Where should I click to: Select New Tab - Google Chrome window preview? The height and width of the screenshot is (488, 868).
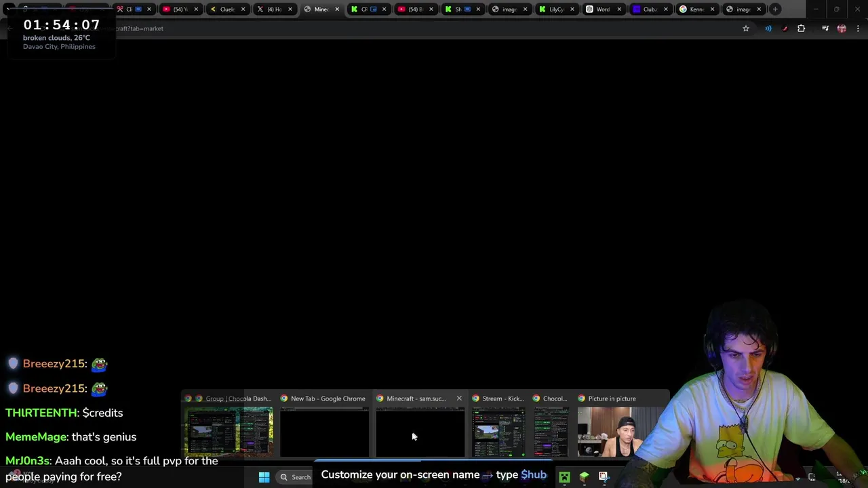click(324, 426)
